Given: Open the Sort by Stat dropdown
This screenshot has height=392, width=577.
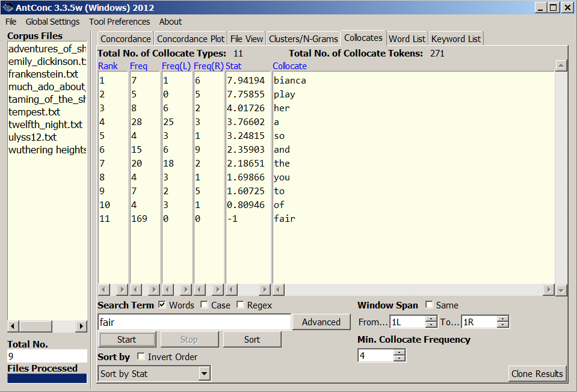Looking at the screenshot, I should pyautogui.click(x=205, y=374).
